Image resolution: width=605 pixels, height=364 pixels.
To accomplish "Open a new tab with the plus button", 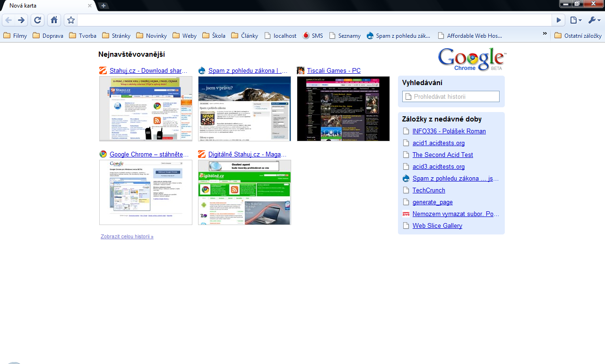I will (x=104, y=6).
